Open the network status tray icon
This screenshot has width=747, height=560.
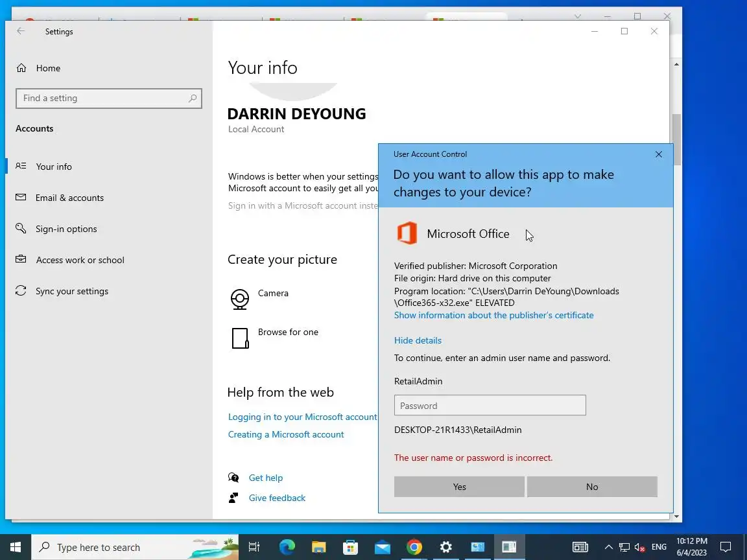tap(624, 547)
